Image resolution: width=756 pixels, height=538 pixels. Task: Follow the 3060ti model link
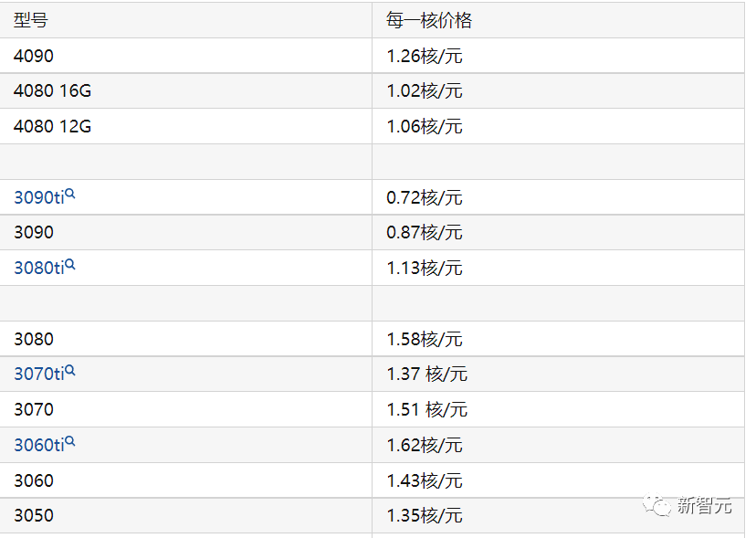(x=38, y=446)
